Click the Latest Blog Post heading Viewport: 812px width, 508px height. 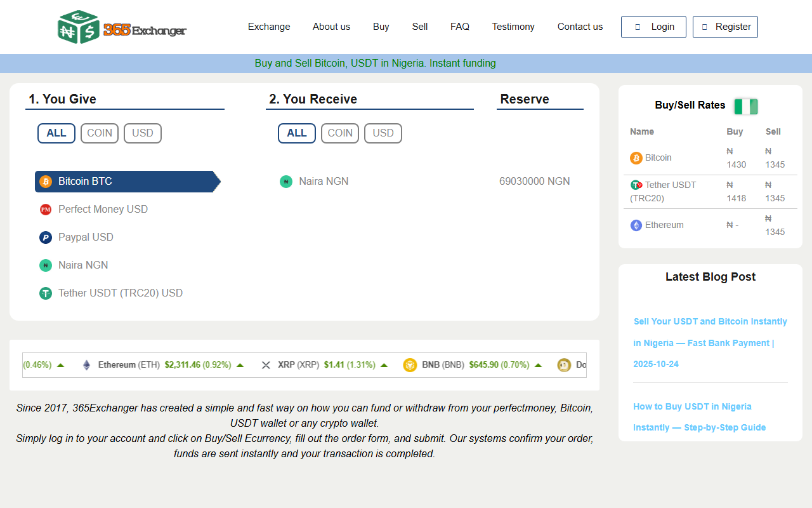click(710, 277)
